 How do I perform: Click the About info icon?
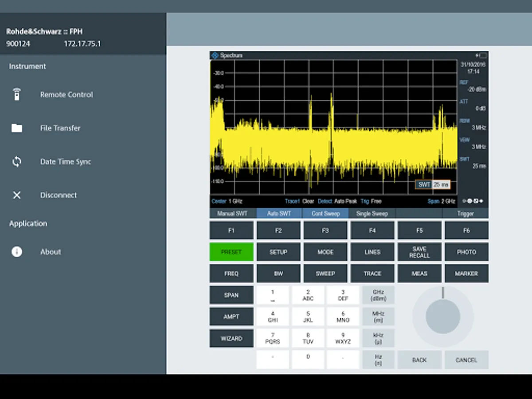tap(17, 252)
